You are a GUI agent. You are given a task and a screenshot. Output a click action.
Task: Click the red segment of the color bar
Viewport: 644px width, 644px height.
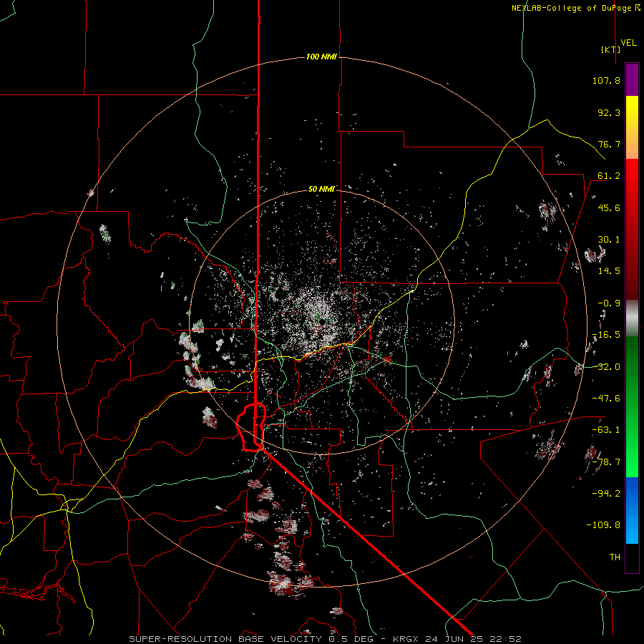(x=632, y=229)
